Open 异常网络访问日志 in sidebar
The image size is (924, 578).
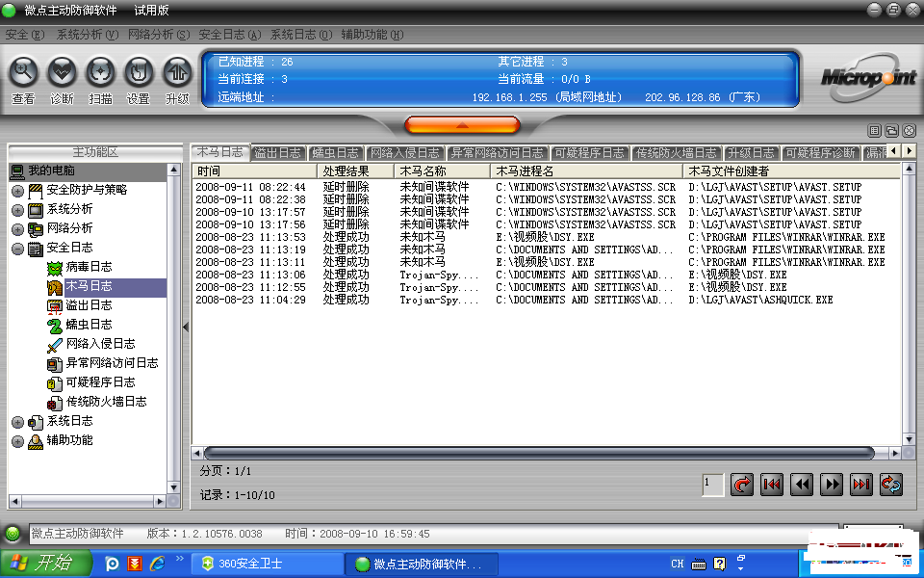coord(112,363)
